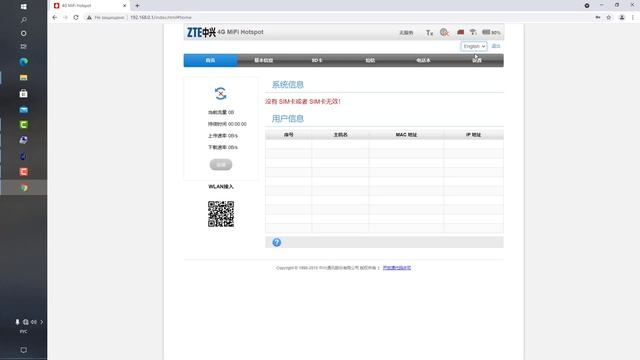Image resolution: width=640 pixels, height=360 pixels.
Task: Open the Windows notification center icon
Action: tap(24, 350)
